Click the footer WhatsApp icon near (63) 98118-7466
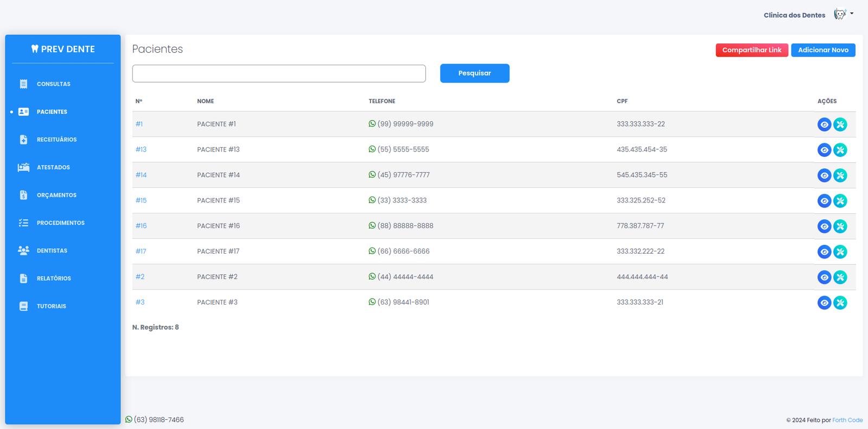This screenshot has width=868, height=429. click(129, 419)
